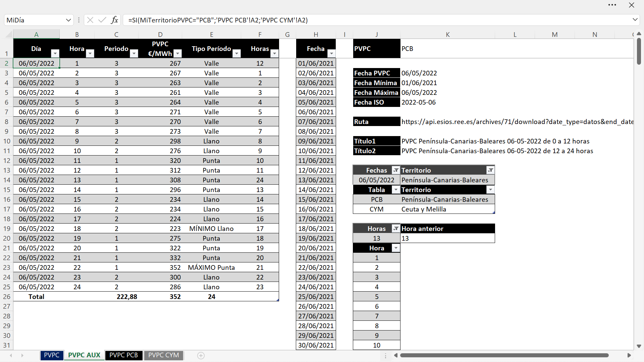Click the Insert Function fx icon
644x362 pixels.
click(x=114, y=20)
